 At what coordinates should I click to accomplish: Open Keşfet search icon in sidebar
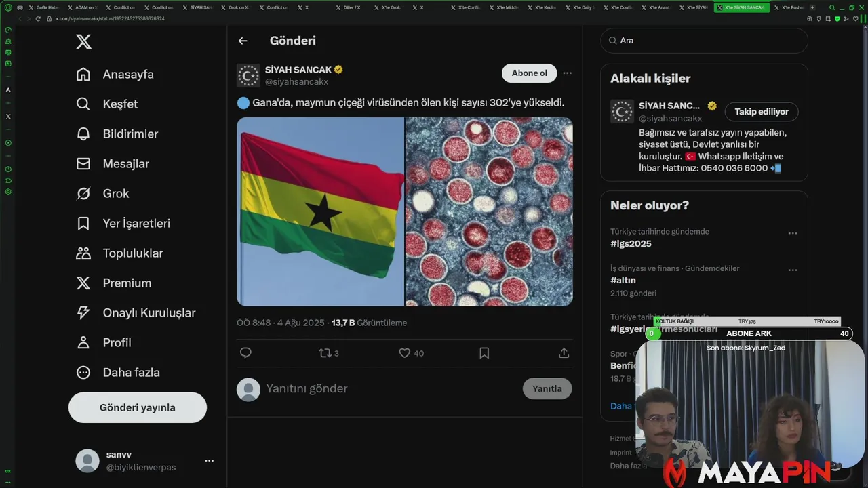click(x=83, y=104)
